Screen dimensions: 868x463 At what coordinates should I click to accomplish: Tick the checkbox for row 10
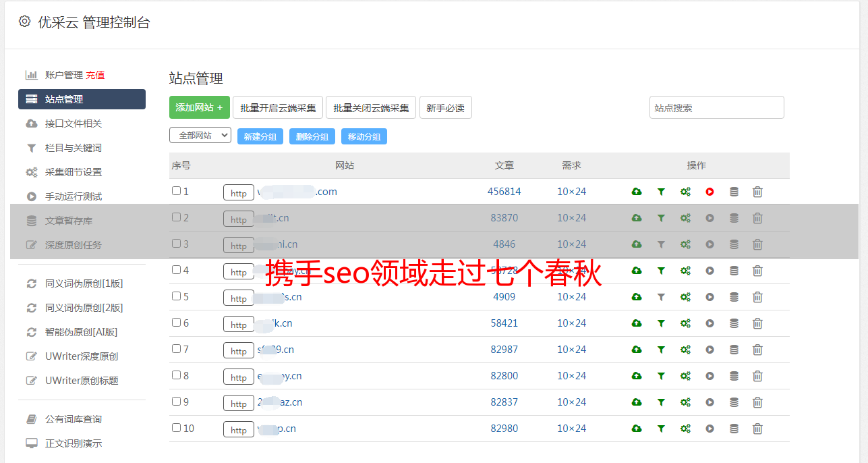[176, 428]
